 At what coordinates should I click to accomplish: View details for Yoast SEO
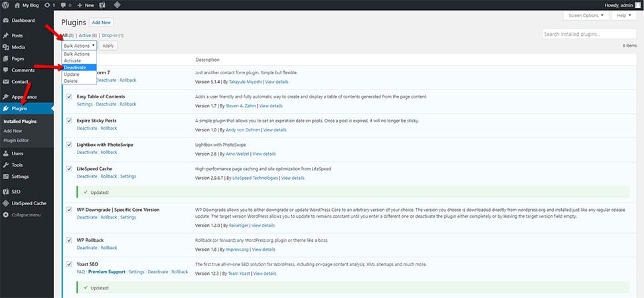pos(265,273)
